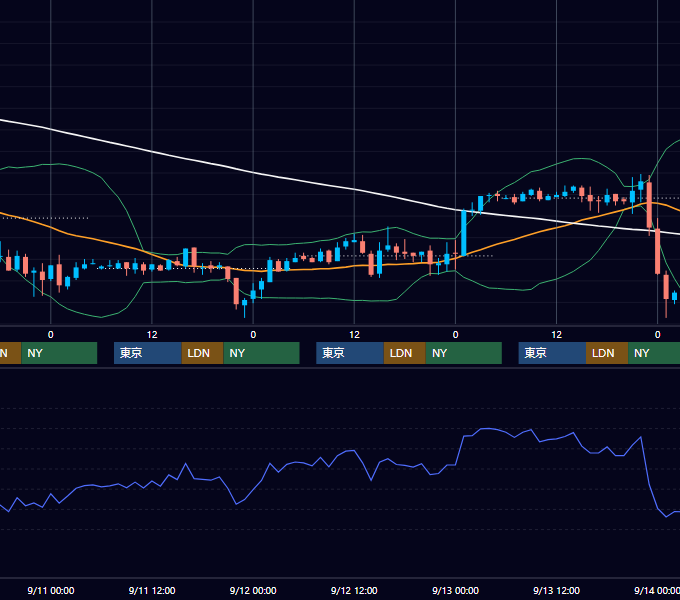Viewport: 680px width, 600px height.
Task: Click the LDN session block on 9/12
Action: (405, 353)
